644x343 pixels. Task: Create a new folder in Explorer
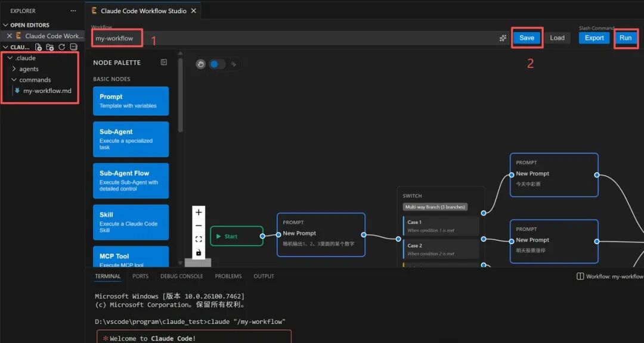pos(50,47)
